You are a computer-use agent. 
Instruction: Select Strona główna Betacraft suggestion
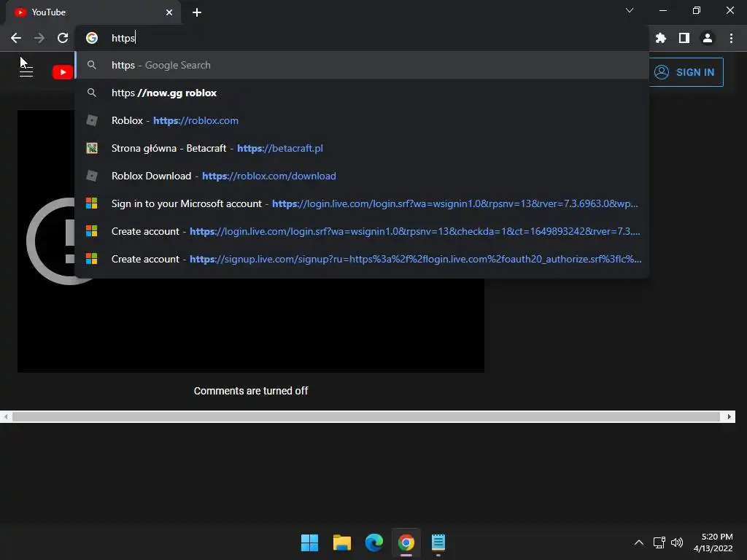click(362, 148)
